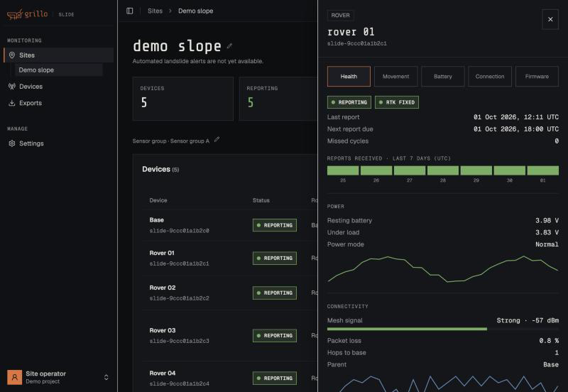The width and height of the screenshot is (568, 392).
Task: Click the Devices antenna icon
Action: 12,86
